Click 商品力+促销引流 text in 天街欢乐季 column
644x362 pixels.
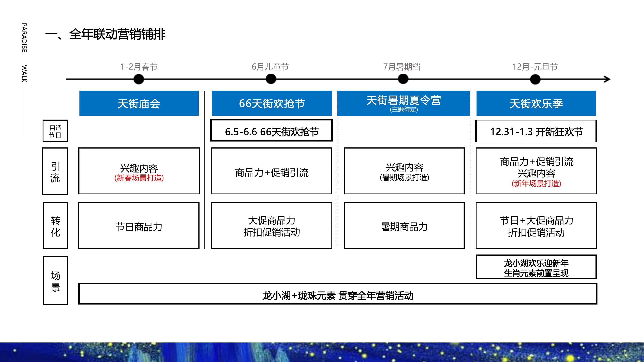click(x=536, y=162)
